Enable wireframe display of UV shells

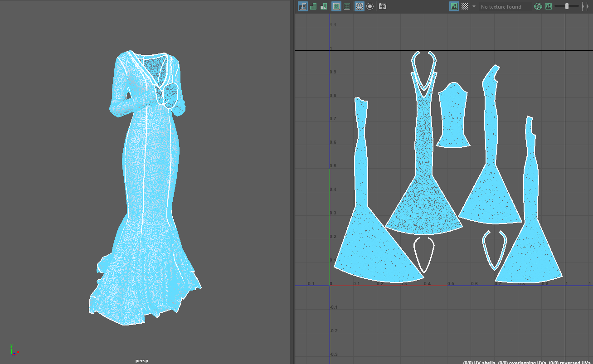pos(302,6)
